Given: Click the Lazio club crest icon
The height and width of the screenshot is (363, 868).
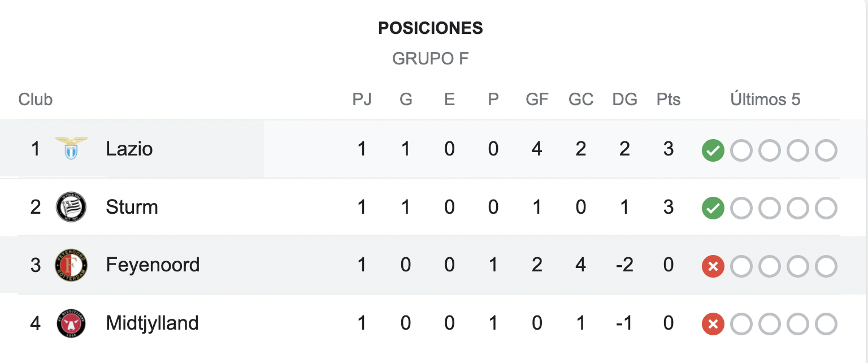Looking at the screenshot, I should (x=71, y=149).
